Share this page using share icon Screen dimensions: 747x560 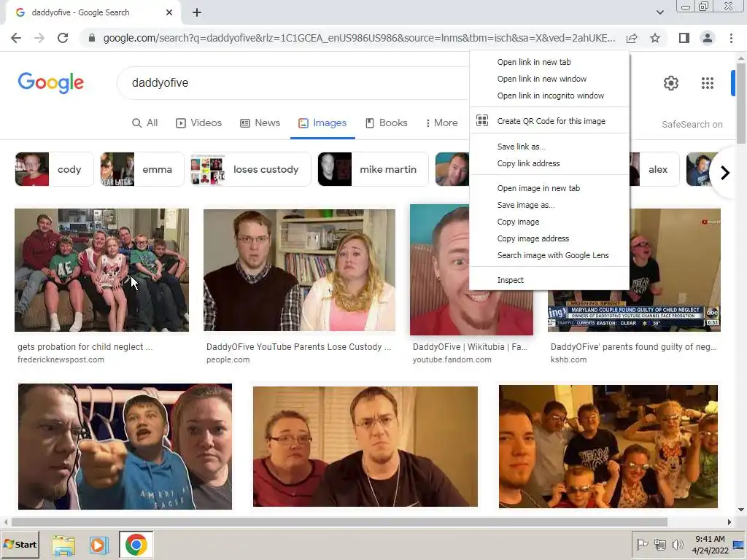pyautogui.click(x=632, y=38)
